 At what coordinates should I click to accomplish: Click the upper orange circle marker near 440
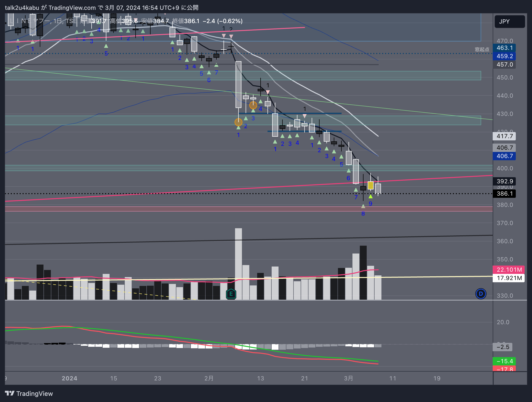point(253,105)
